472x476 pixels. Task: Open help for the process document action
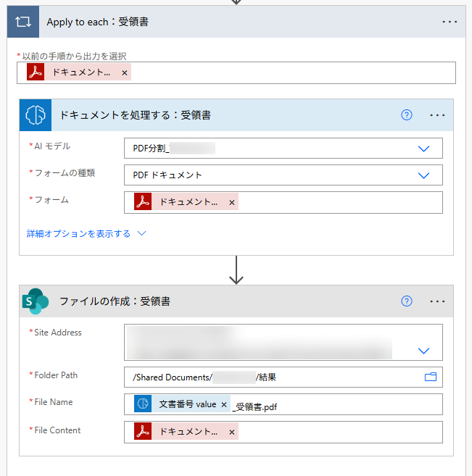407,115
